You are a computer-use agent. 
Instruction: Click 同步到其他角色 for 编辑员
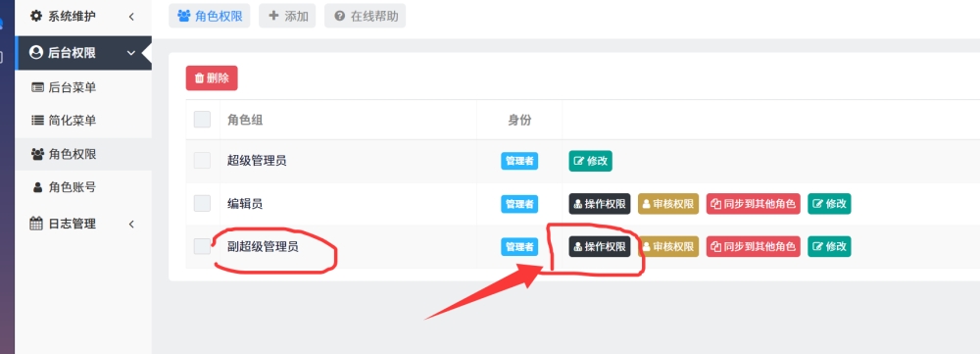753,204
